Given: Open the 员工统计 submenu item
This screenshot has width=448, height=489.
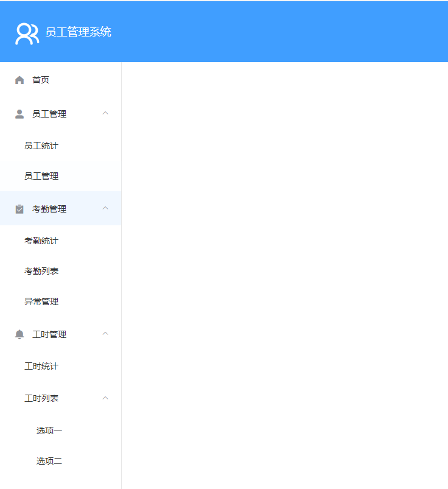Looking at the screenshot, I should point(60,146).
